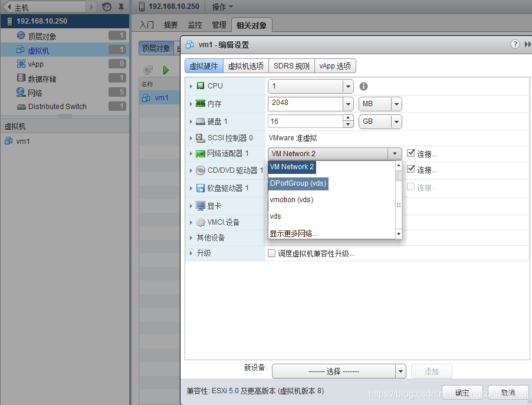532x405 pixels.
Task: Click the floppy drive 1 icon
Action: [x=201, y=188]
